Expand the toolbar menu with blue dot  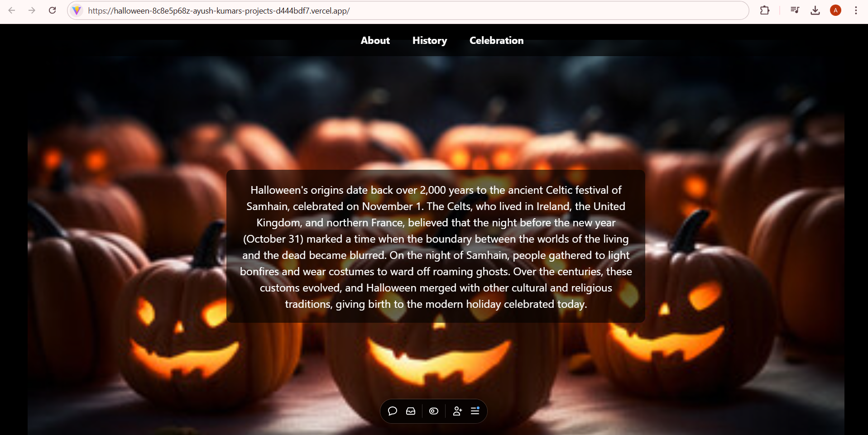475,411
